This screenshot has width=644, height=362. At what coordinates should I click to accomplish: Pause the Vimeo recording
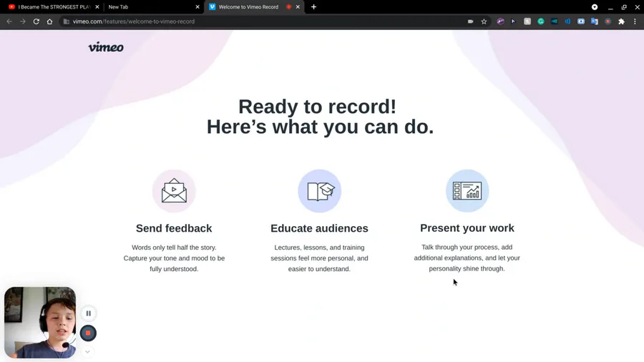tap(88, 313)
